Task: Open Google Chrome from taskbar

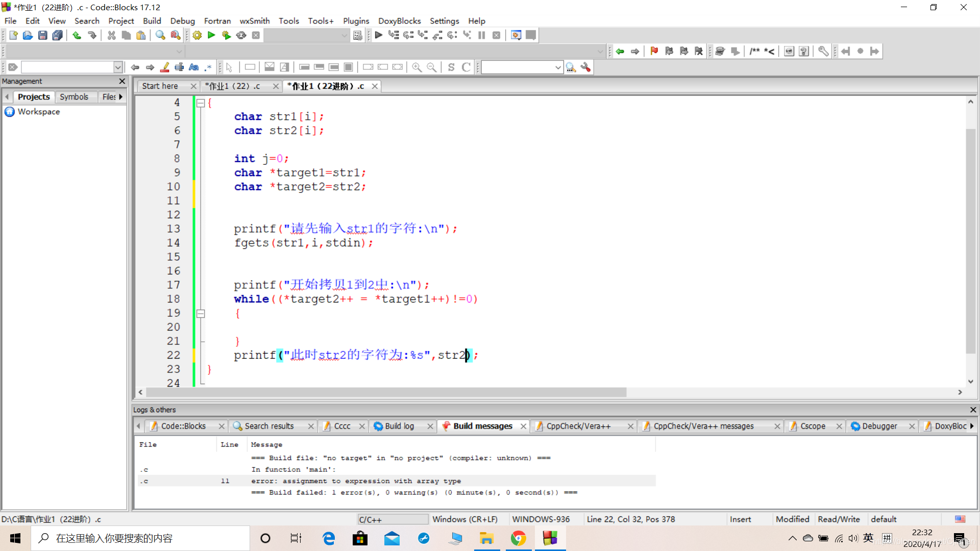Action: pos(518,538)
